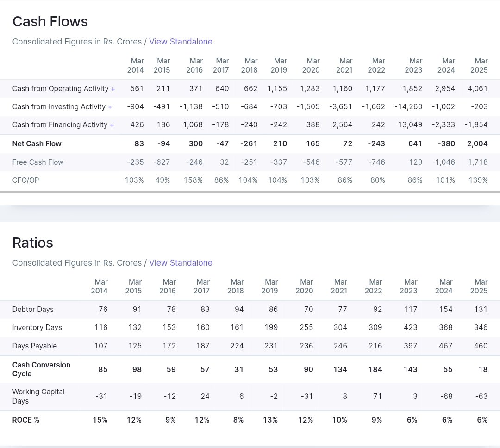
Task: Select the CFO/OP row label
Action: (25, 180)
